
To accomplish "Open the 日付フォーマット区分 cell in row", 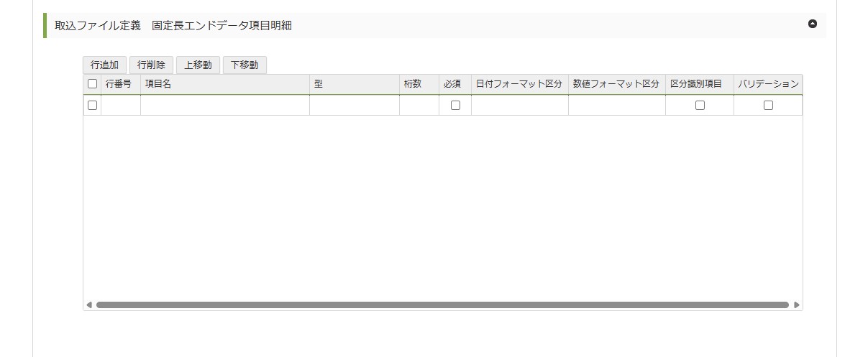I will (519, 106).
